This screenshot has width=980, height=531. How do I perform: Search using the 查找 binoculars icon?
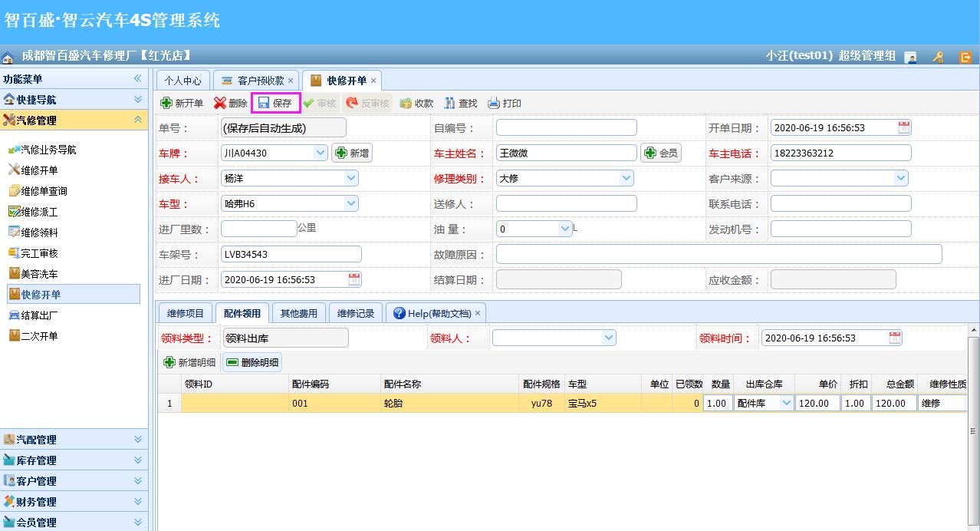(459, 102)
